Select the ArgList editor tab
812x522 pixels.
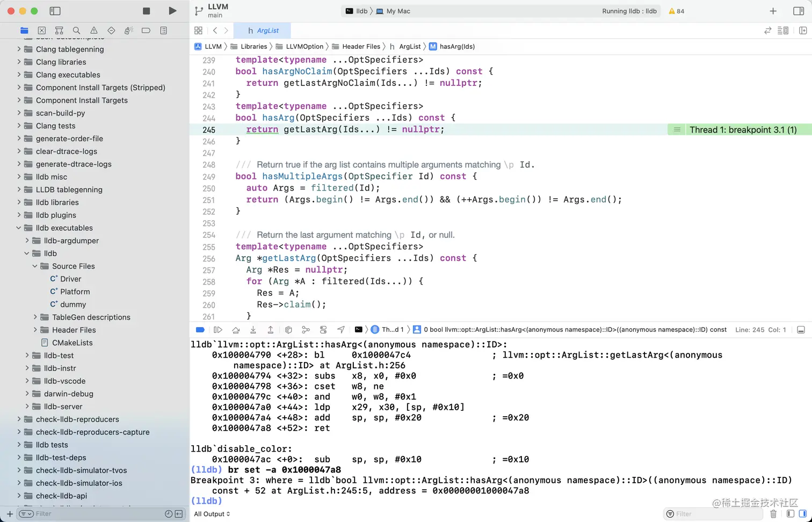point(263,31)
